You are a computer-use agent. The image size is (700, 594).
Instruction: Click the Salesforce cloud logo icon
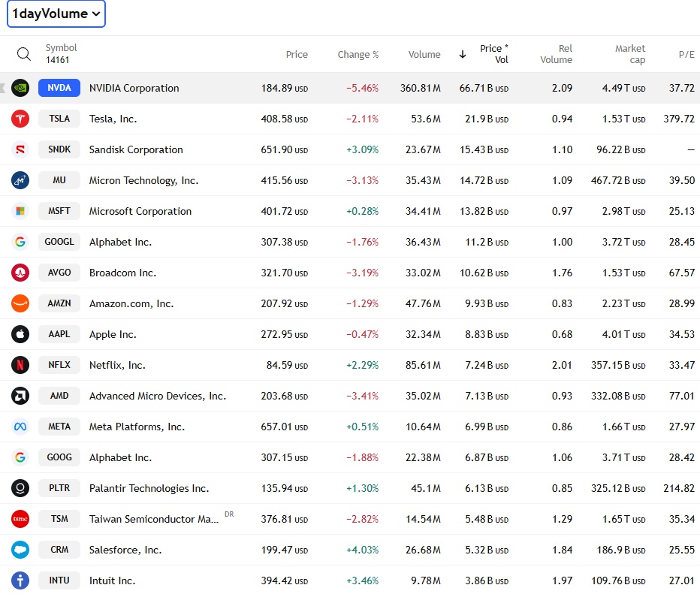coord(20,550)
